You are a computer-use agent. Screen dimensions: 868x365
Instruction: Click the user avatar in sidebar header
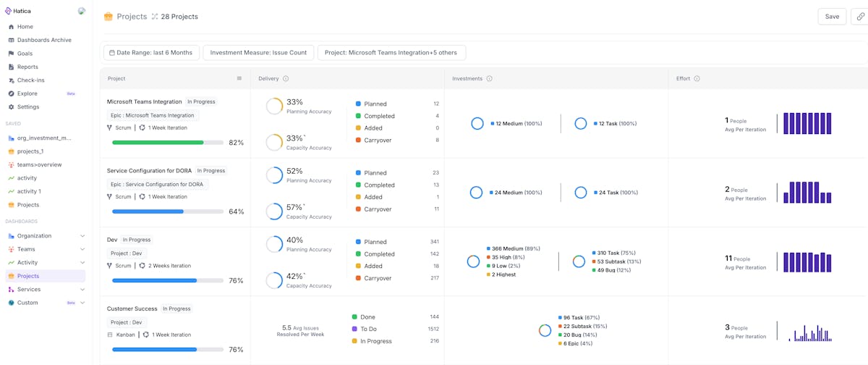[x=82, y=11]
